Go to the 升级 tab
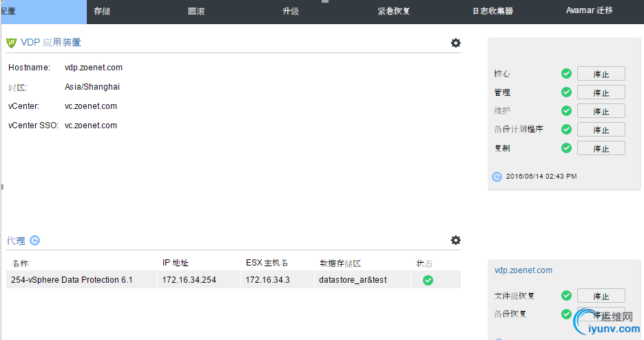The image size is (644, 340). (291, 12)
